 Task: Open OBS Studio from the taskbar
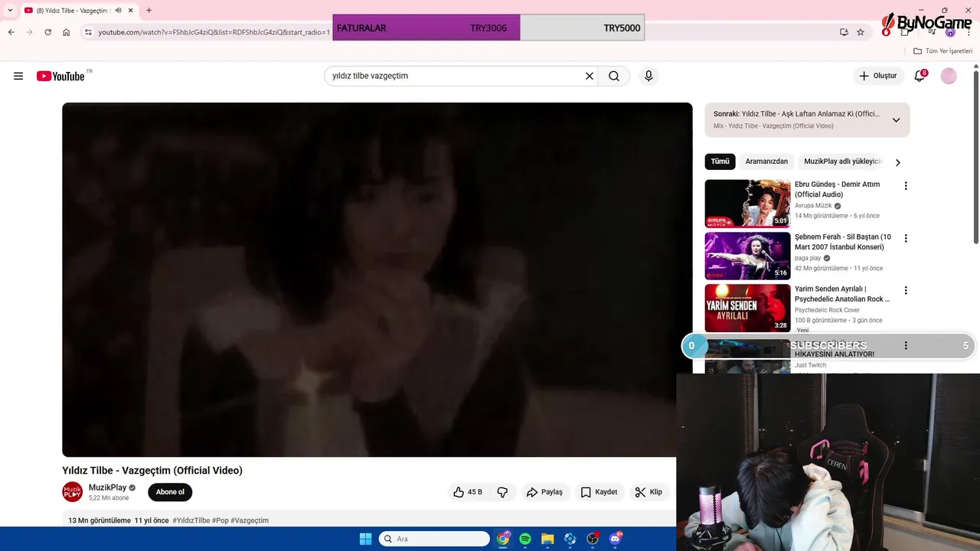pos(593,539)
